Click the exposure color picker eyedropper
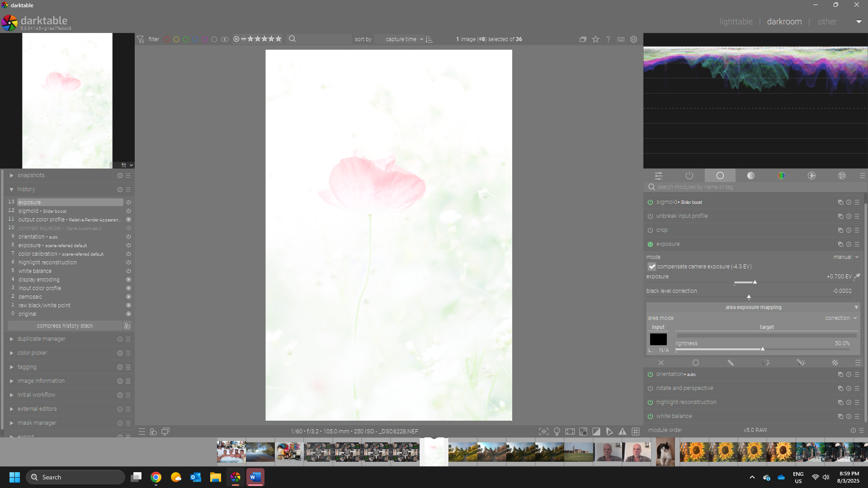868x488 pixels. (857, 277)
